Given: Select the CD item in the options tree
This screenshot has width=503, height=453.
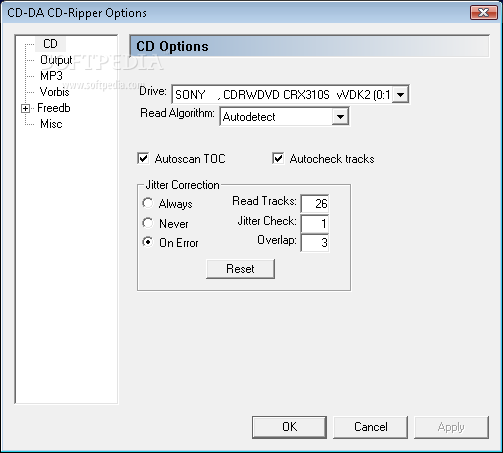Looking at the screenshot, I should (x=50, y=44).
